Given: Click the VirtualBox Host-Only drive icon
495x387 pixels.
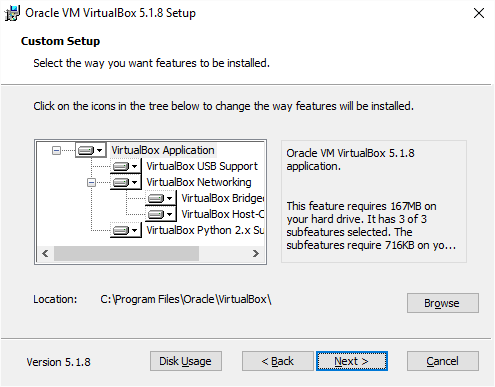Looking at the screenshot, I should 160,214.
